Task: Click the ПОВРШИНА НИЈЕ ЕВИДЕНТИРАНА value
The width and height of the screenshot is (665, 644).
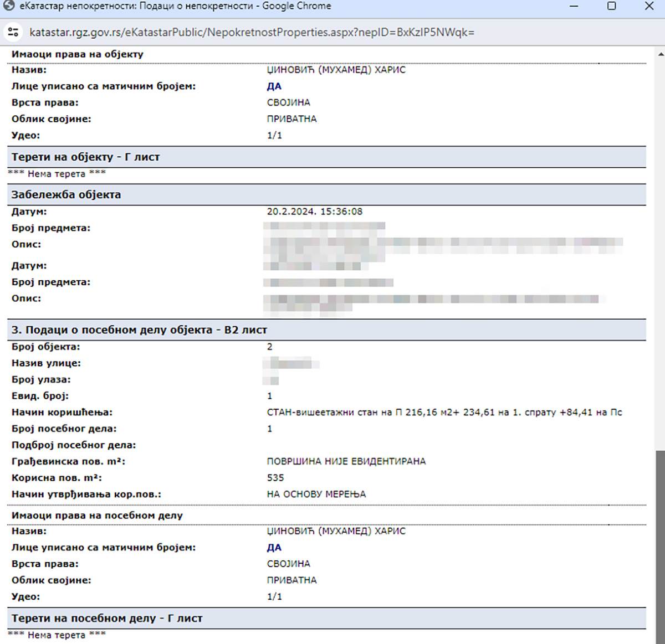Action: coord(346,461)
